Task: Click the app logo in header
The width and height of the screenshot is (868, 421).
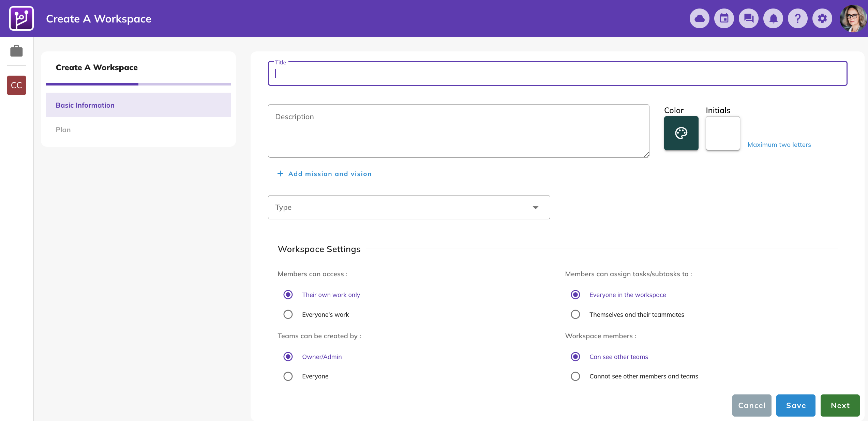Action: coord(21,18)
